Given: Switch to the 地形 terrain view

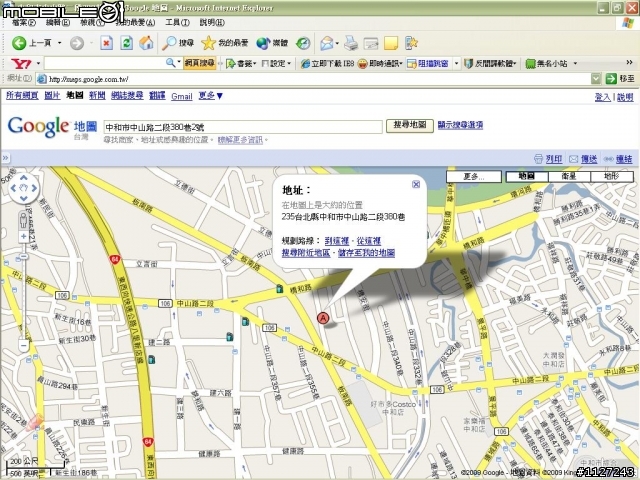Looking at the screenshot, I should coord(611,176).
